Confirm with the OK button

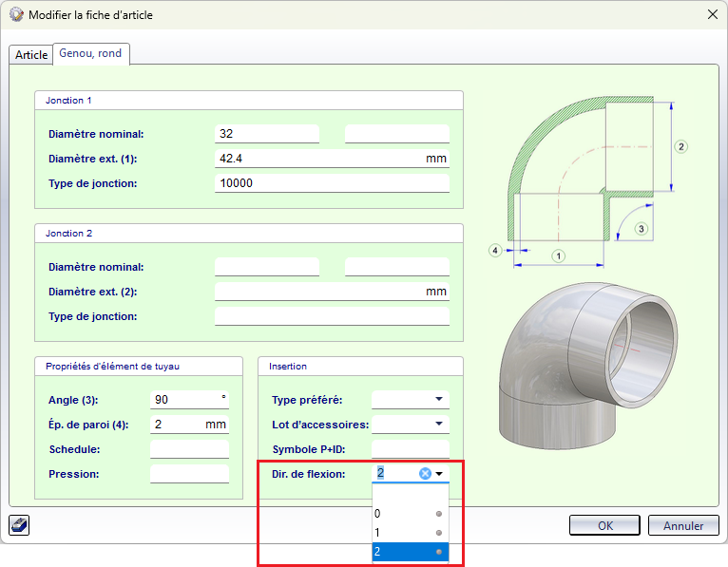604,525
